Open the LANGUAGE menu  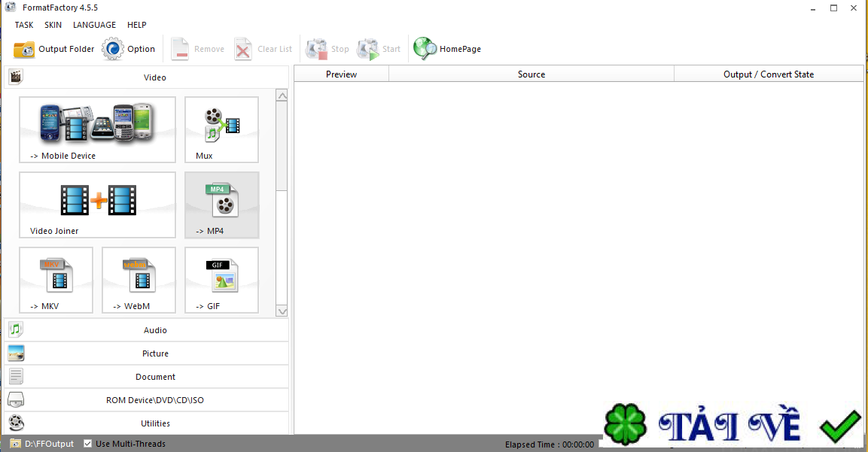point(94,24)
